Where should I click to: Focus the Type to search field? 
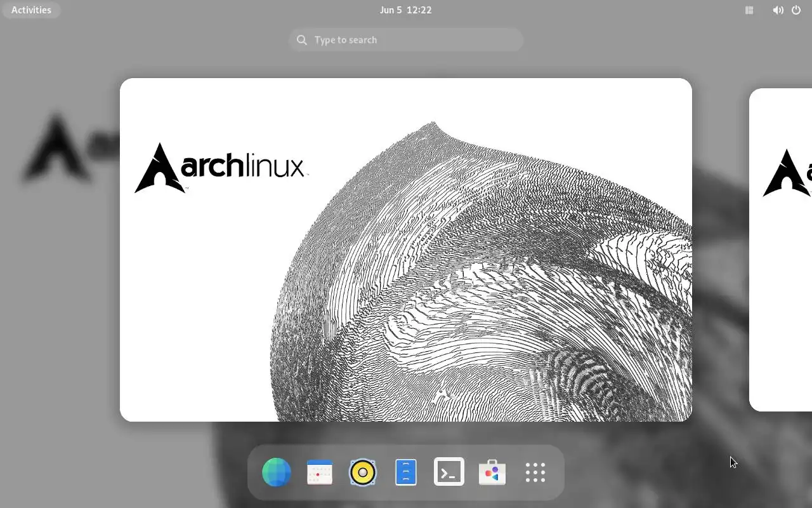(406, 40)
